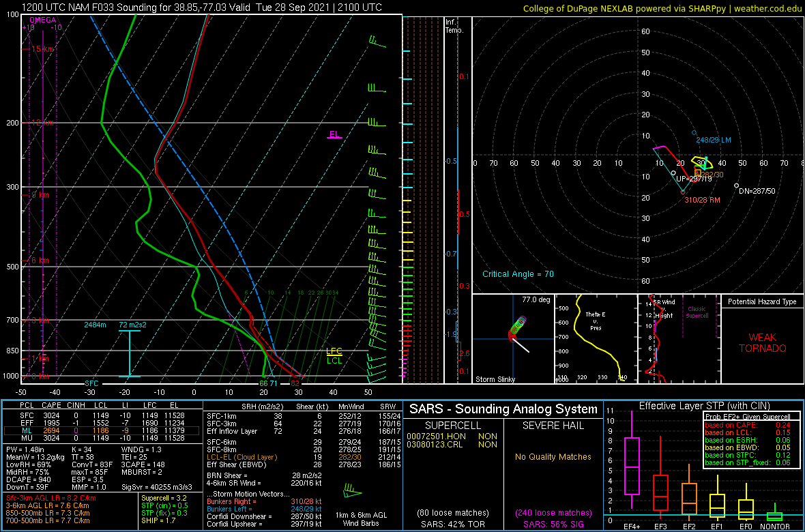Click the Inf. Temp. column label
Screen dimensions: 805x532
[x=455, y=26]
